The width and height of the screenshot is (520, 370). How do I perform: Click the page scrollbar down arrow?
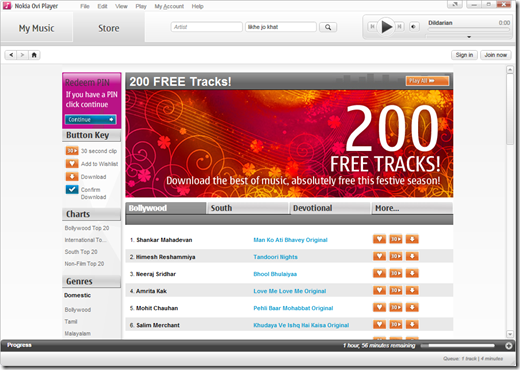[510, 334]
